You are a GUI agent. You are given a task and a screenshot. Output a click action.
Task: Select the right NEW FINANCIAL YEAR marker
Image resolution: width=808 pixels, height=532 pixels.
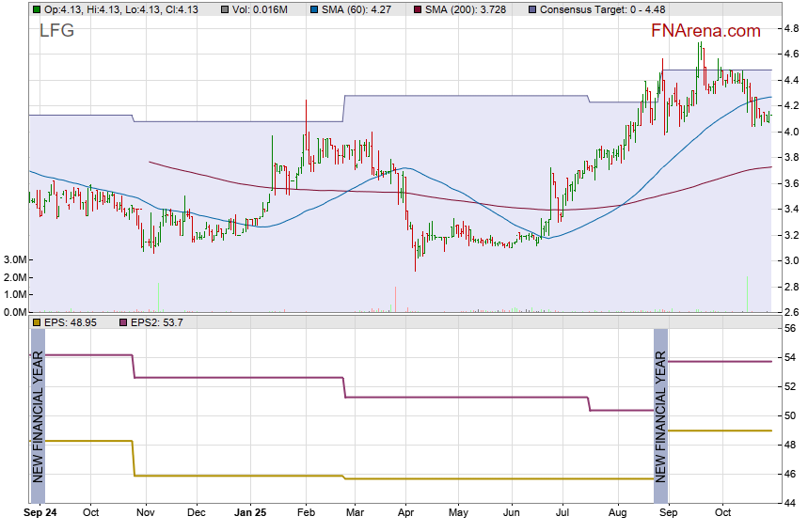click(x=660, y=415)
